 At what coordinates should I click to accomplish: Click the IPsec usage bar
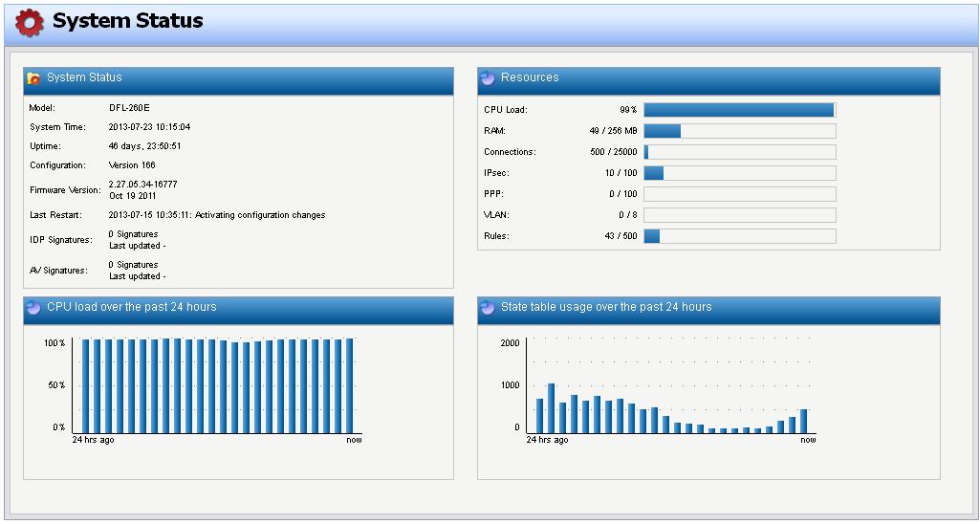739,173
